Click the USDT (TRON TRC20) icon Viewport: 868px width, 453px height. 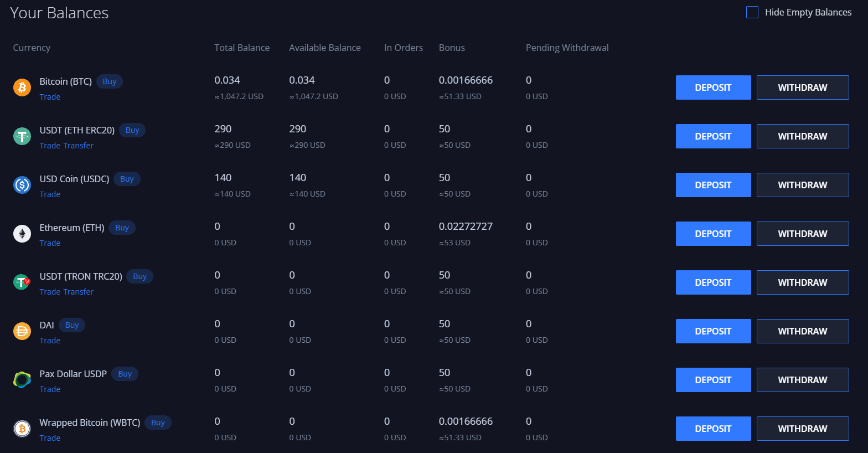pyautogui.click(x=22, y=282)
